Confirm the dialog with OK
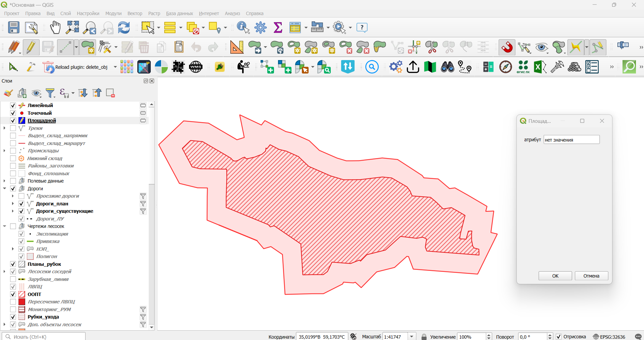This screenshot has width=644, height=340. [555, 276]
